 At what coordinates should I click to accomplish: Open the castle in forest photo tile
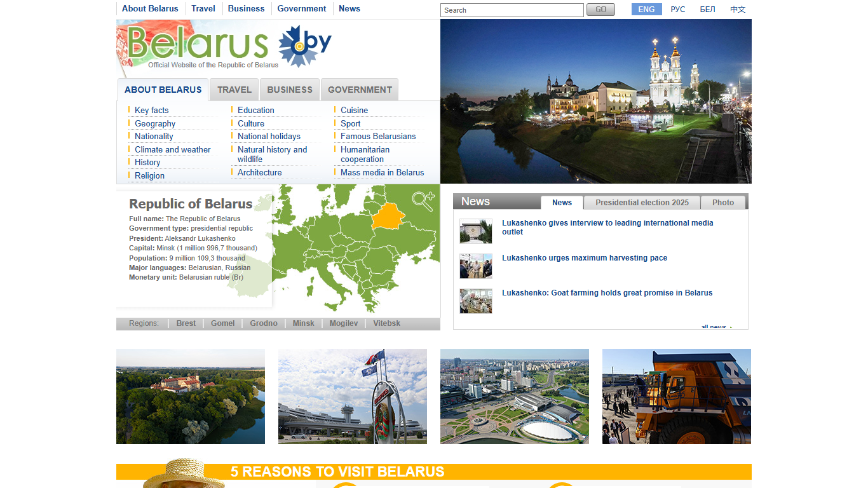pos(191,396)
